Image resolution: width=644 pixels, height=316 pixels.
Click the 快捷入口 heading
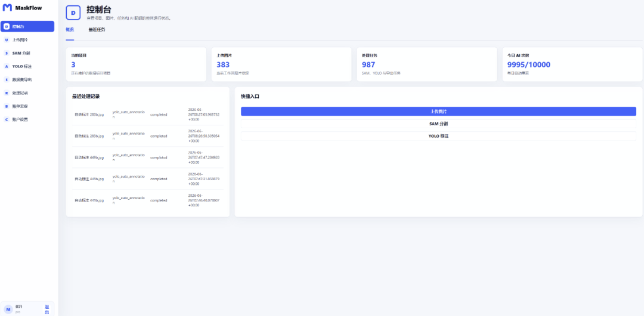250,97
